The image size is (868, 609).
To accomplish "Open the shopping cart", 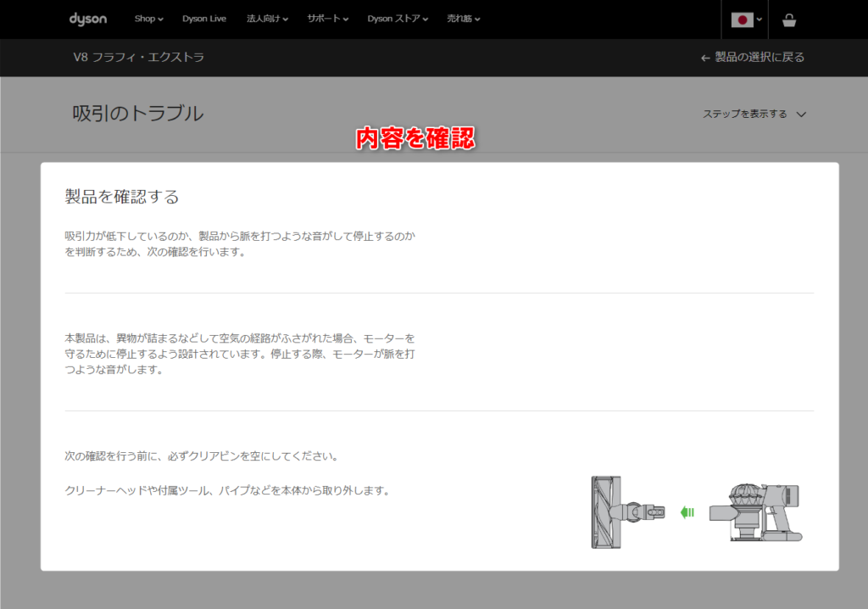I will [x=789, y=19].
